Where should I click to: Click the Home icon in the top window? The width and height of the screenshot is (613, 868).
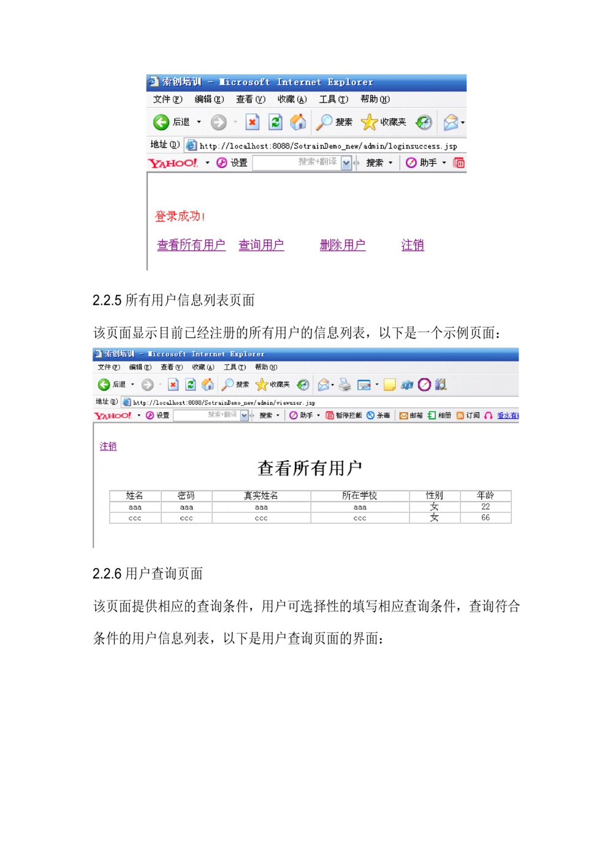pos(299,122)
